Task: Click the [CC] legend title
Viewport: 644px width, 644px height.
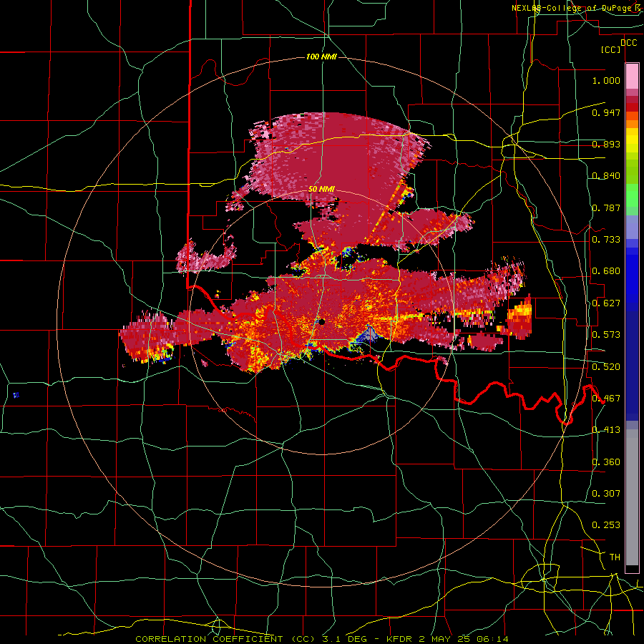Action: pyautogui.click(x=611, y=49)
